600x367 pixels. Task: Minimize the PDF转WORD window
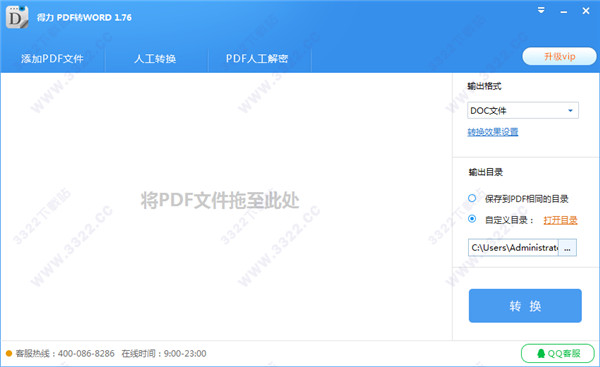tap(564, 11)
